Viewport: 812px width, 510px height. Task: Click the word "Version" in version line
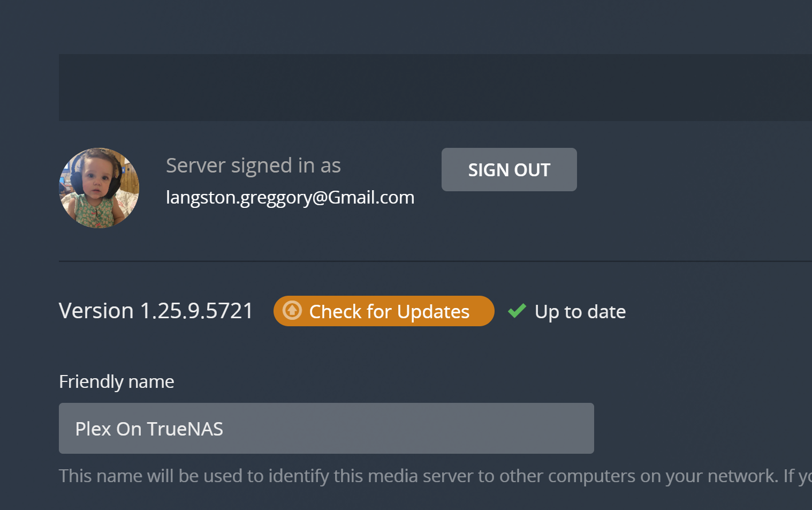(96, 311)
